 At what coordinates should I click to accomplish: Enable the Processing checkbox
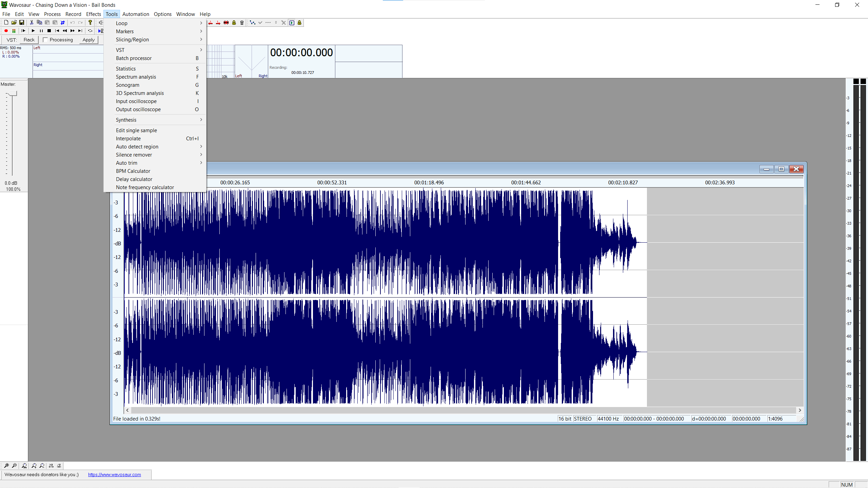click(x=45, y=40)
